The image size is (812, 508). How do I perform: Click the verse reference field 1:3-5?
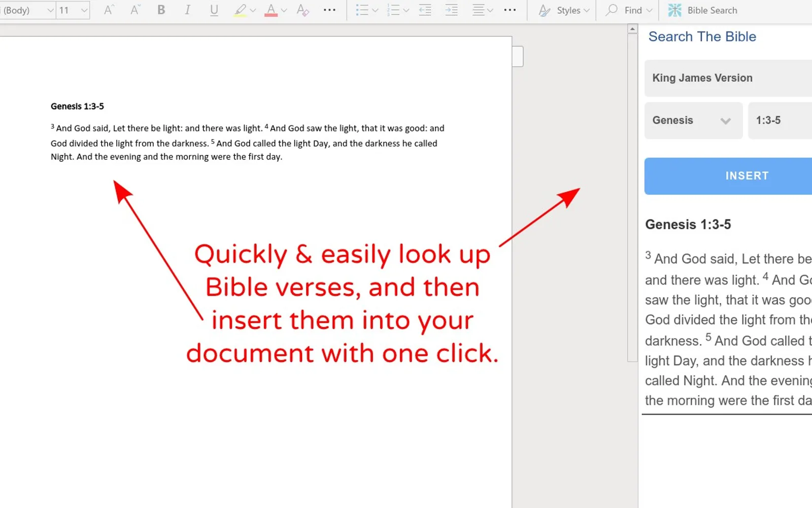780,120
